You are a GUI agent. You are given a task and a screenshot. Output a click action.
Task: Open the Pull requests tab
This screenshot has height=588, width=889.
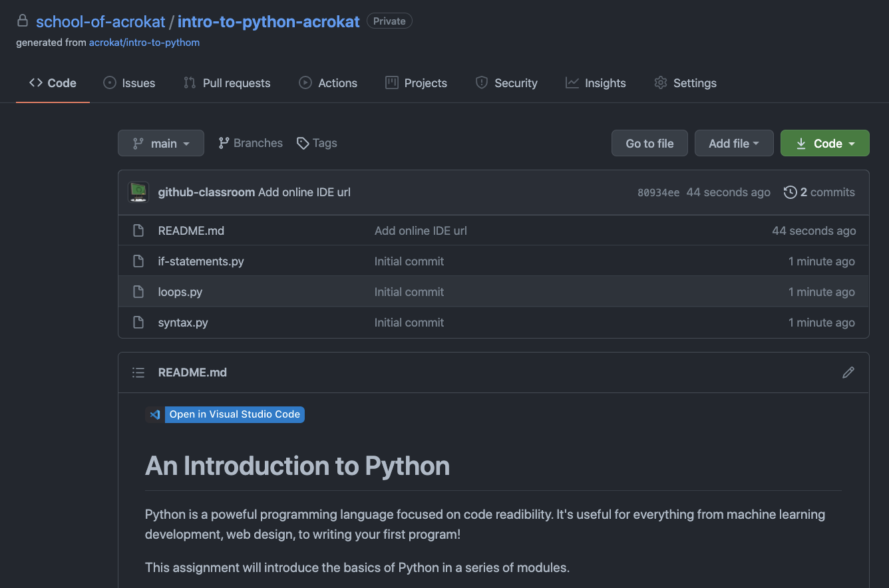click(x=227, y=83)
